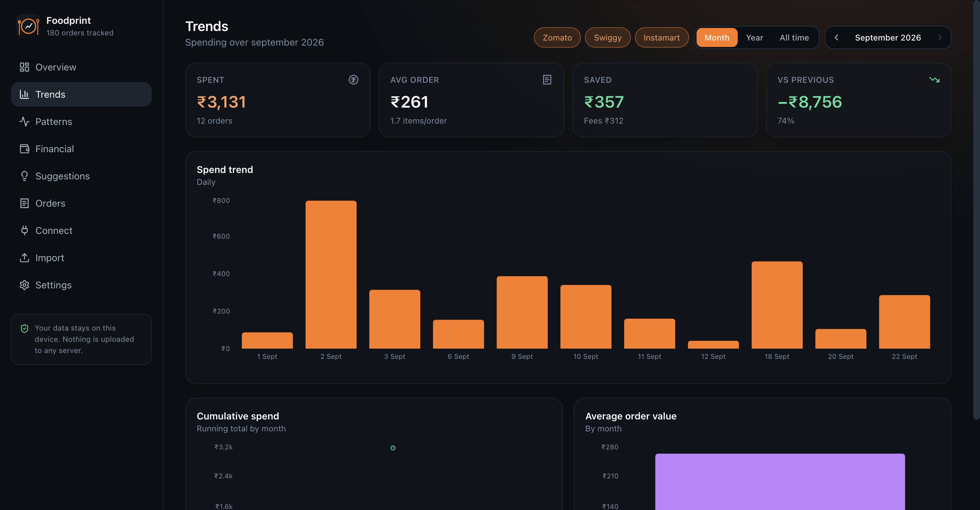980x510 pixels.
Task: Click the receipt icon on Avg Order card
Action: pyautogui.click(x=547, y=80)
